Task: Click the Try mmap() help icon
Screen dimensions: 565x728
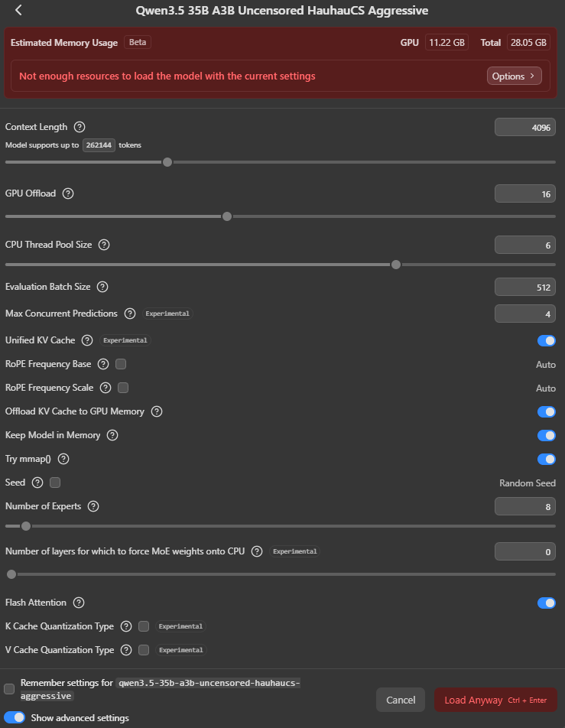Action: pos(63,459)
